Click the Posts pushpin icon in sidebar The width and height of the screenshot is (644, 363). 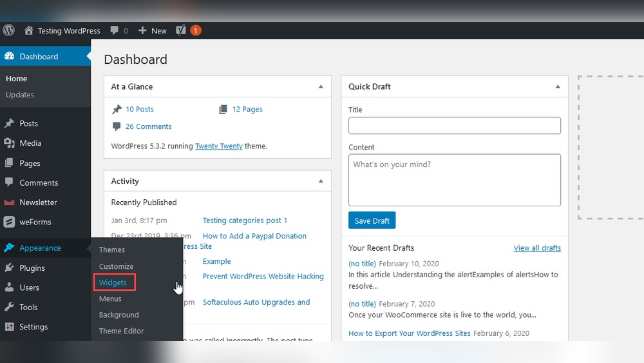point(9,123)
